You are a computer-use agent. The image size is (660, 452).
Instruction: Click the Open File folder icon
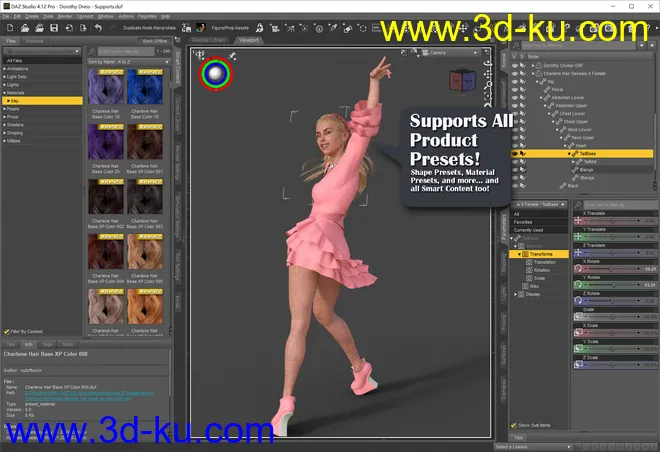24,28
